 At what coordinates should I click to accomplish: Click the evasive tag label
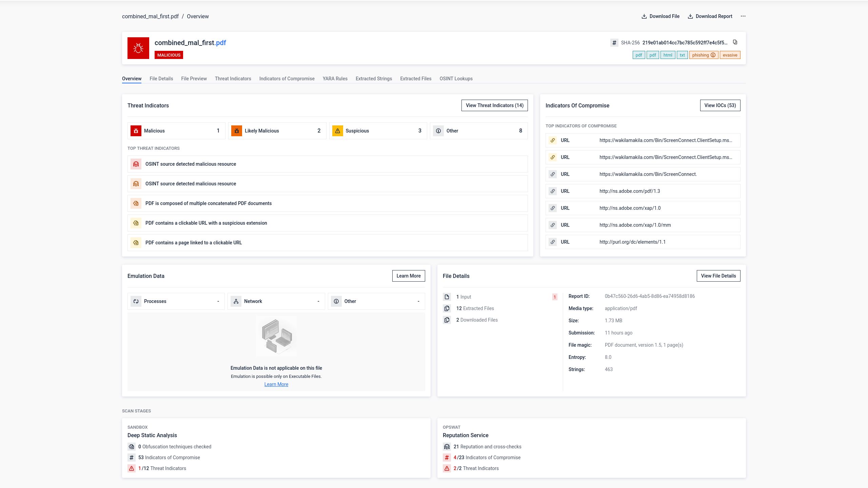(730, 55)
